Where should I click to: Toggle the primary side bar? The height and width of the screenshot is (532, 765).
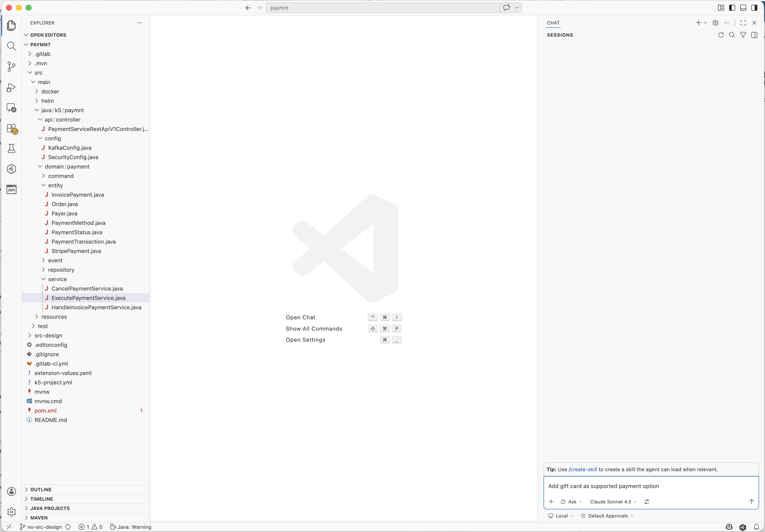[732, 8]
